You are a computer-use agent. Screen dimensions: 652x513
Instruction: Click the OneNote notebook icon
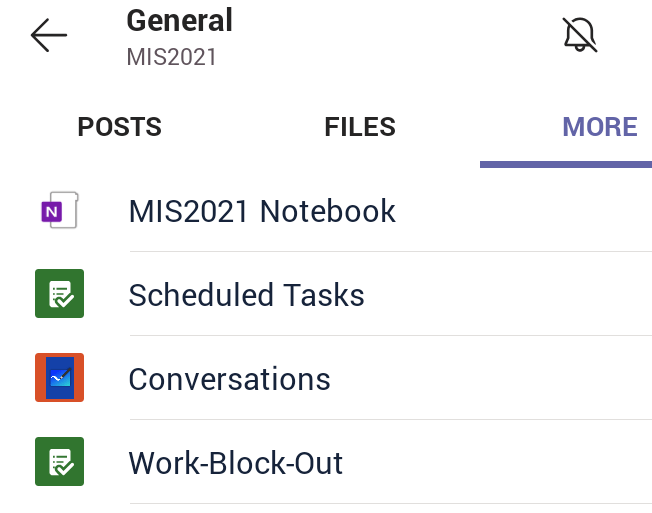pos(59,211)
